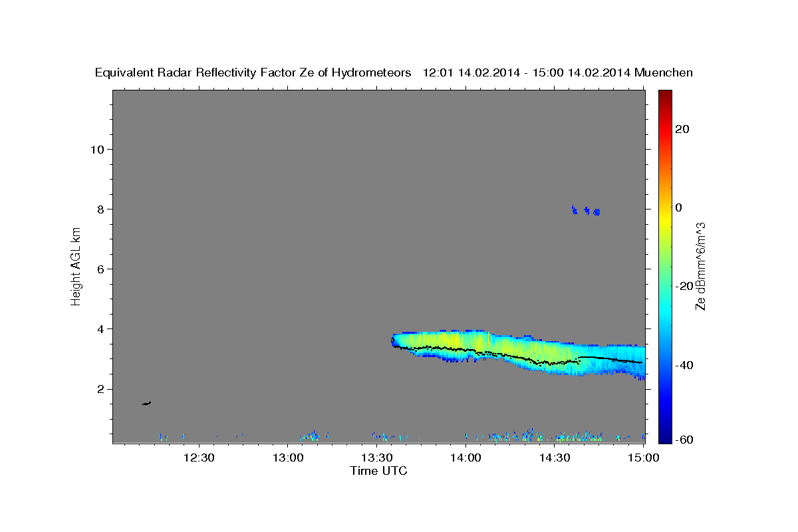
Task: Click the '14:30' time tick label
Action: coord(555,458)
